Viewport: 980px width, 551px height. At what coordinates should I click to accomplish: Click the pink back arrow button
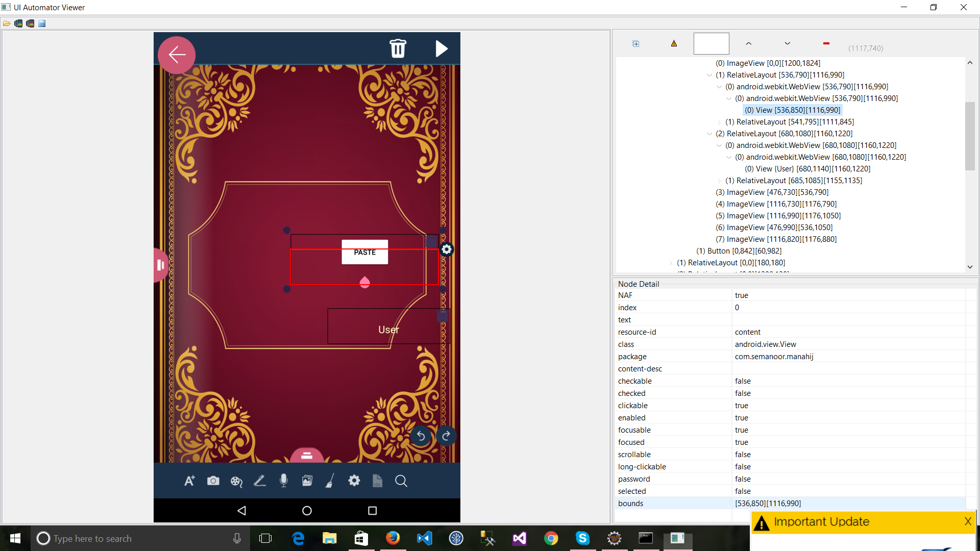177,55
